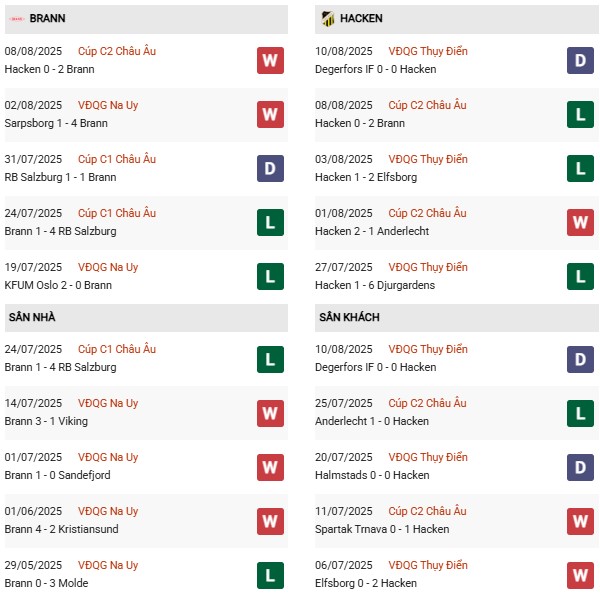This screenshot has height=600, width=600.
Task: Click D badge for Degerfors IF match dated 10/08/2025 under Hacken header
Action: pyautogui.click(x=581, y=60)
